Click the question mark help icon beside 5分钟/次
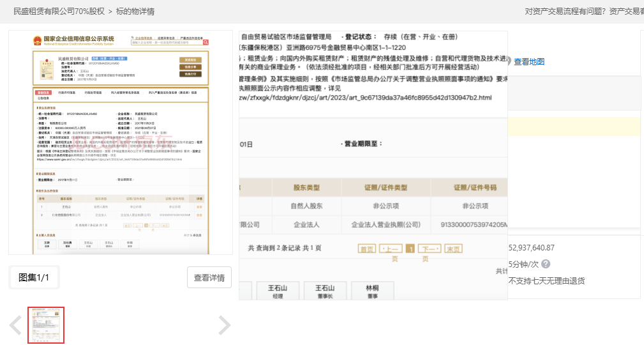This screenshot has width=644, height=345. click(x=546, y=264)
